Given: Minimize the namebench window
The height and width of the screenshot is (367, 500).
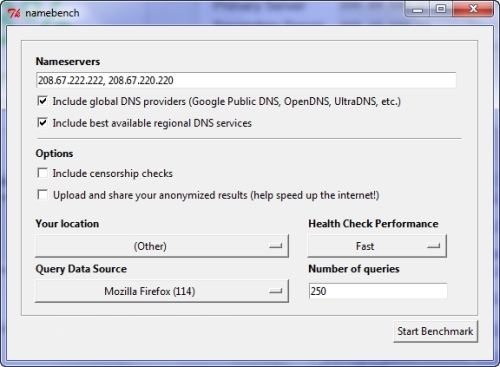Looking at the screenshot, I should point(417,9).
